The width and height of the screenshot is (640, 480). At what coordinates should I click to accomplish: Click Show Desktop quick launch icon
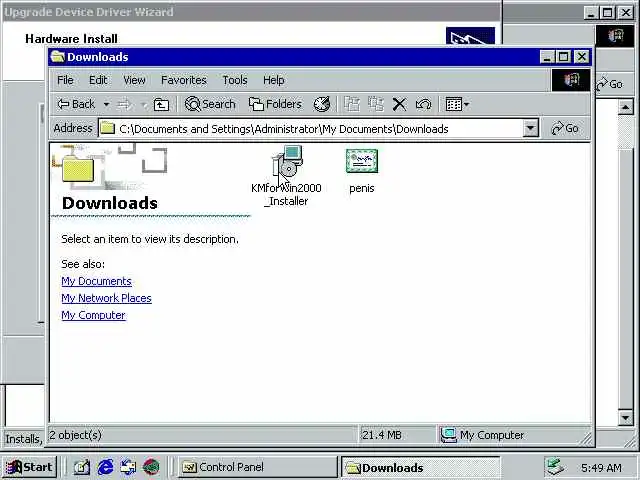[x=82, y=467]
